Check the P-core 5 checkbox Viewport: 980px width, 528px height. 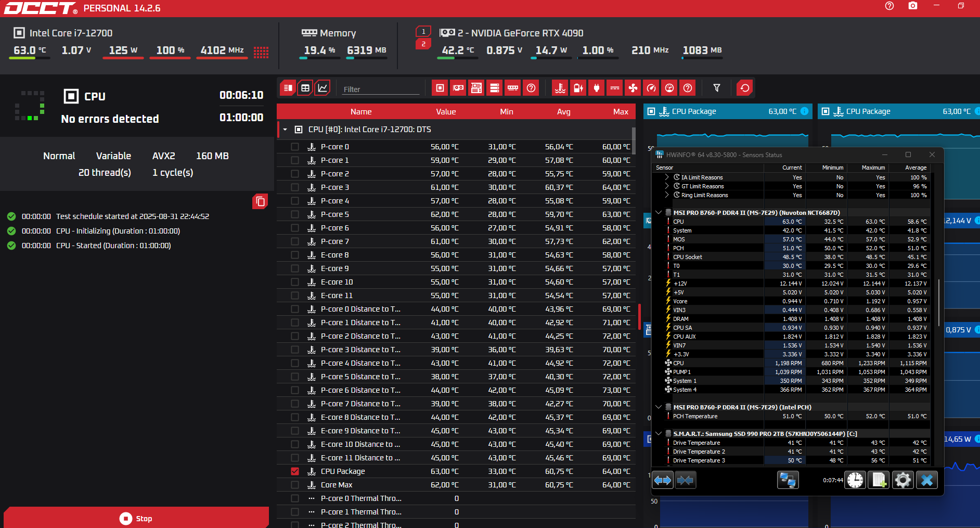[x=295, y=214]
